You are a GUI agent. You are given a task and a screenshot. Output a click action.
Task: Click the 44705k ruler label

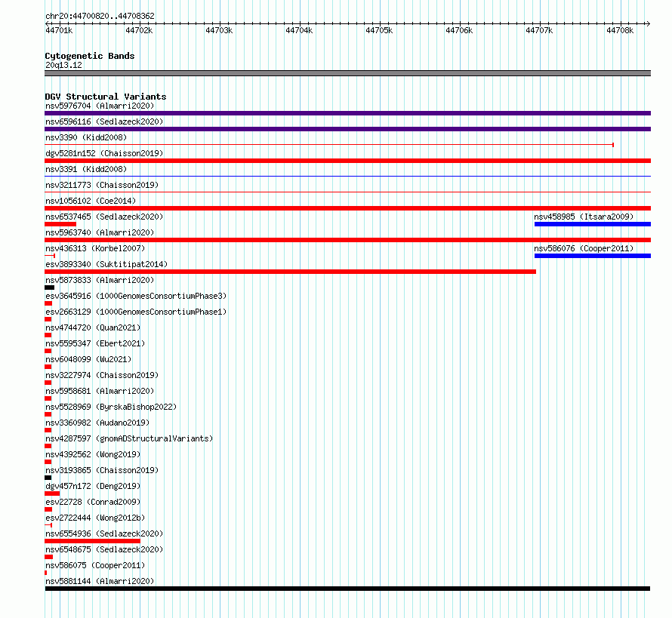pos(379,30)
